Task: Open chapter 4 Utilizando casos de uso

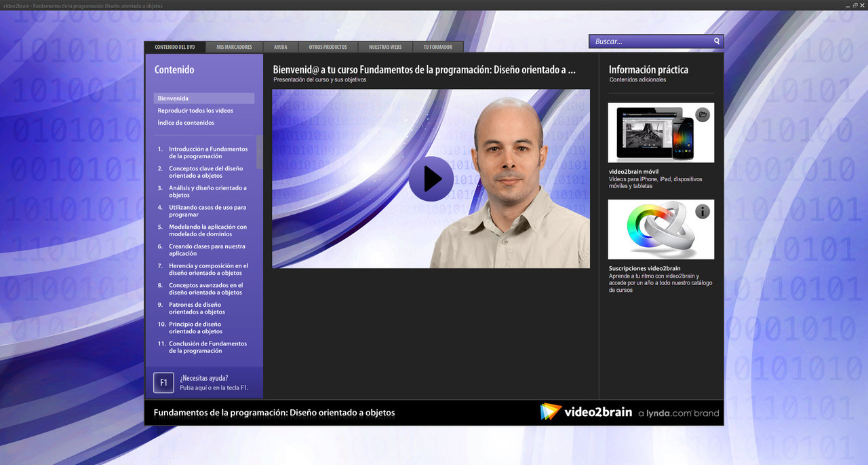Action: pos(202,211)
